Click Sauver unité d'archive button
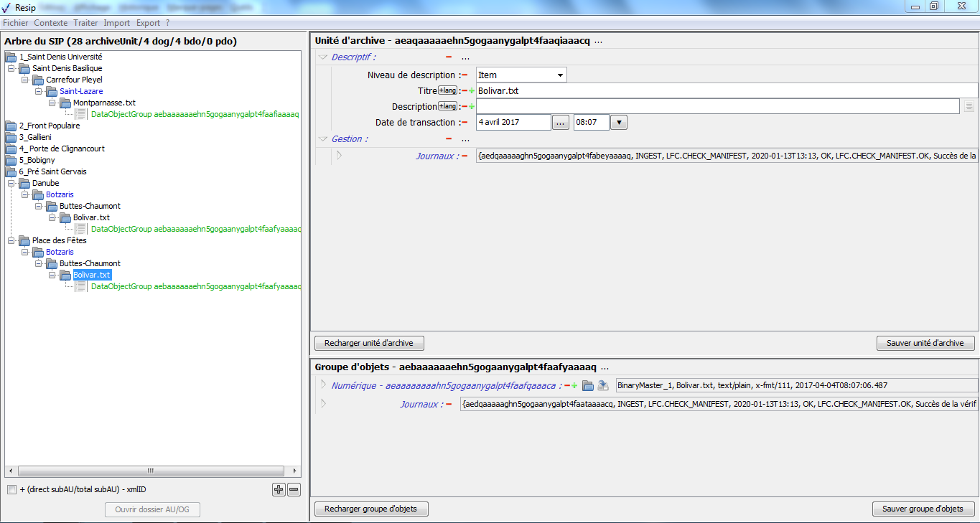This screenshot has height=523, width=980. [x=925, y=343]
